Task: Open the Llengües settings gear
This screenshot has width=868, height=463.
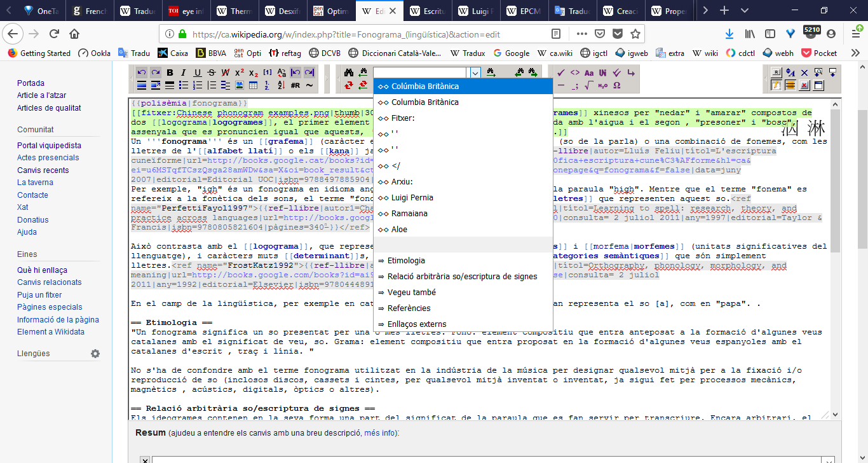Action: coord(95,354)
